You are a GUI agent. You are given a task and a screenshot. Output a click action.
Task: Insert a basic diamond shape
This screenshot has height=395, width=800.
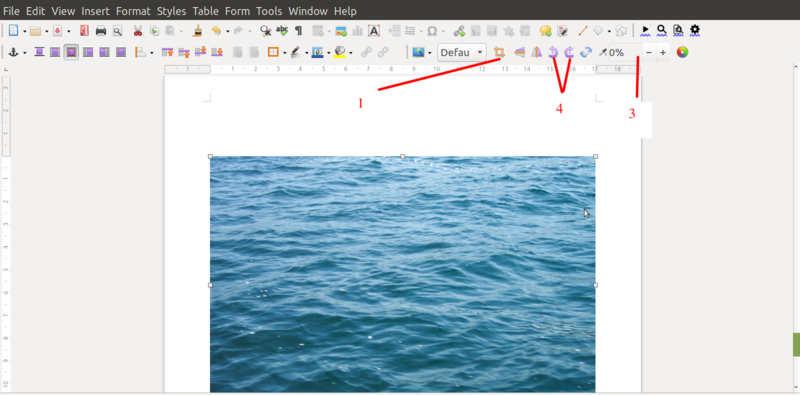click(x=598, y=31)
